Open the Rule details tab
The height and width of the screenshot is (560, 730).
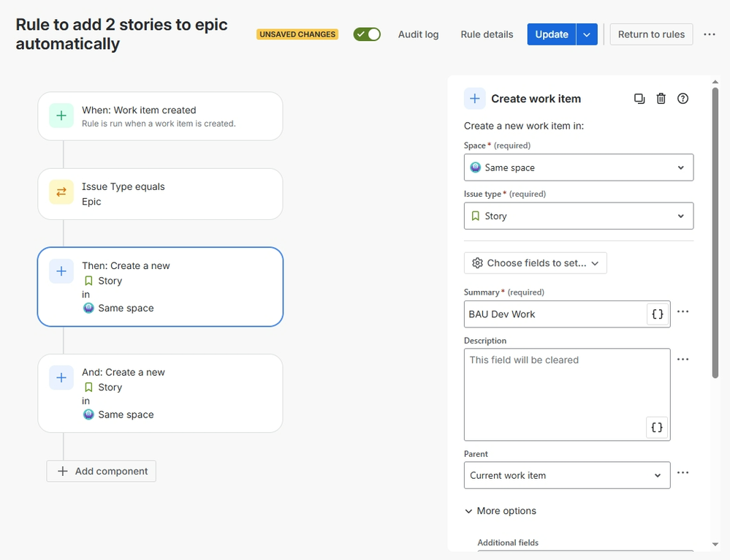487,34
